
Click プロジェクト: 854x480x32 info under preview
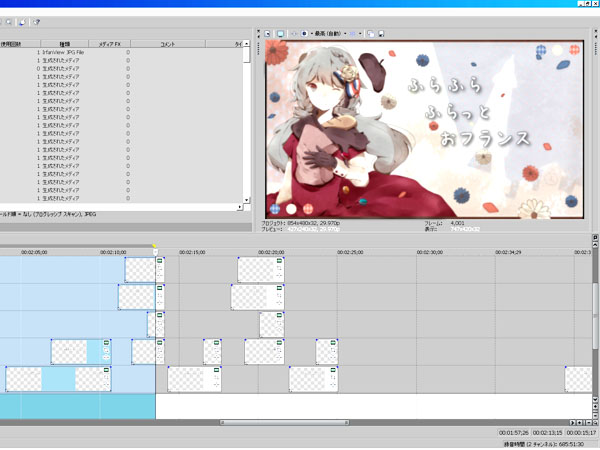pyautogui.click(x=301, y=223)
